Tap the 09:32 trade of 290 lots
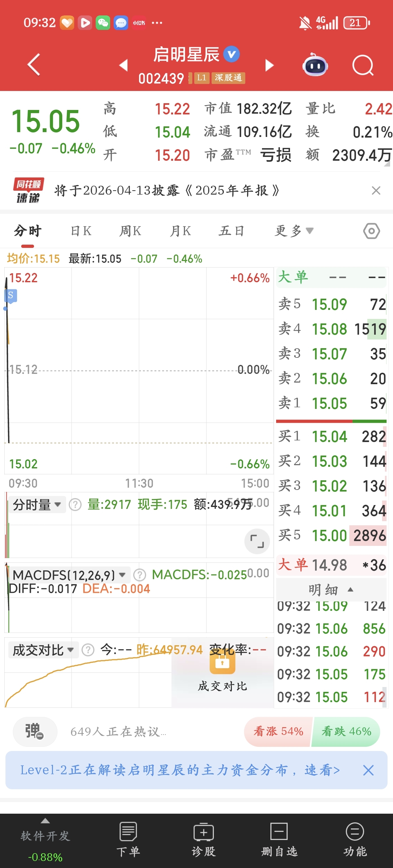Image resolution: width=393 pixels, height=868 pixels. click(331, 651)
